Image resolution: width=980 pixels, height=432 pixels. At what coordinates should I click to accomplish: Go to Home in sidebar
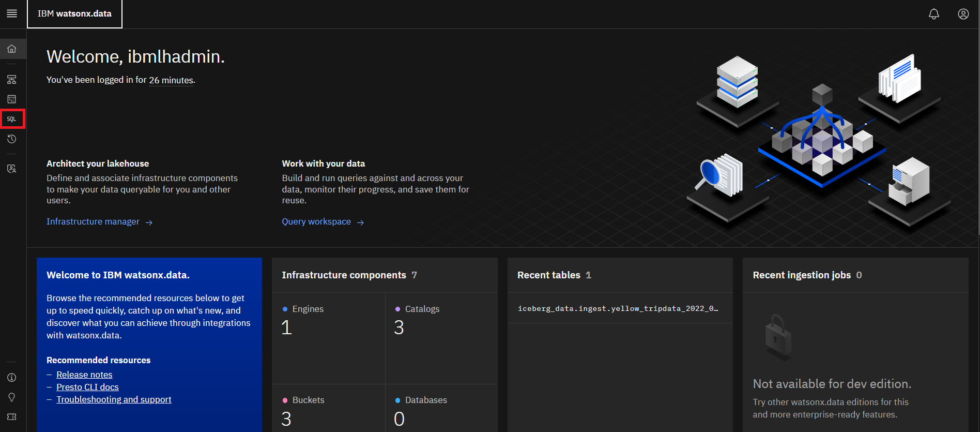tap(12, 49)
